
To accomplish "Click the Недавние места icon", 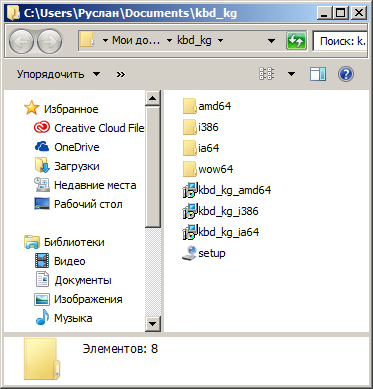I will click(42, 185).
